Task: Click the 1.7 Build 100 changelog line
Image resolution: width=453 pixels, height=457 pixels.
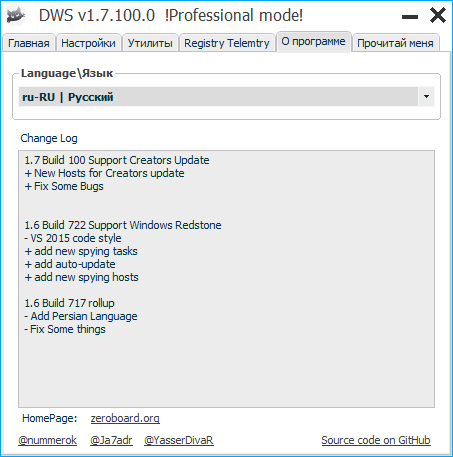Action: click(x=117, y=160)
